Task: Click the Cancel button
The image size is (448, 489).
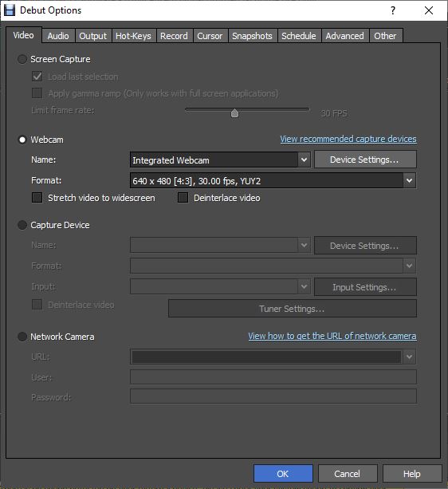Action: (x=348, y=474)
